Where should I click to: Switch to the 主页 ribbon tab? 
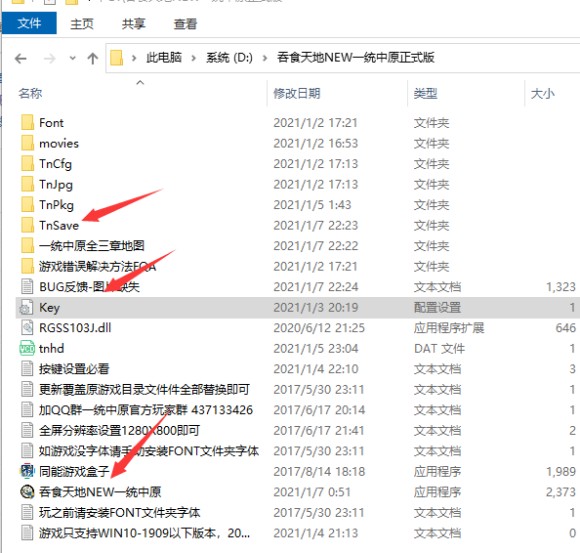point(82,24)
